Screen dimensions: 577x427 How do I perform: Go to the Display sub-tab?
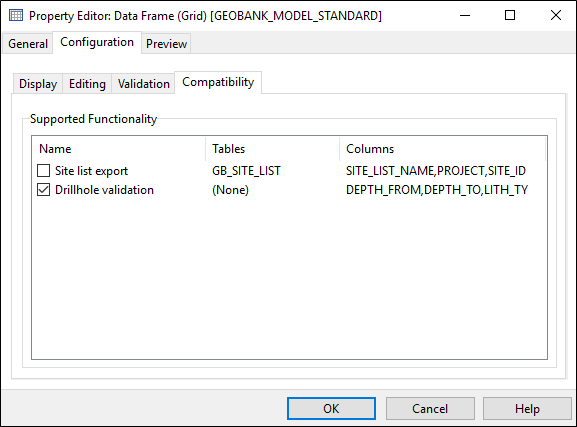pos(38,84)
